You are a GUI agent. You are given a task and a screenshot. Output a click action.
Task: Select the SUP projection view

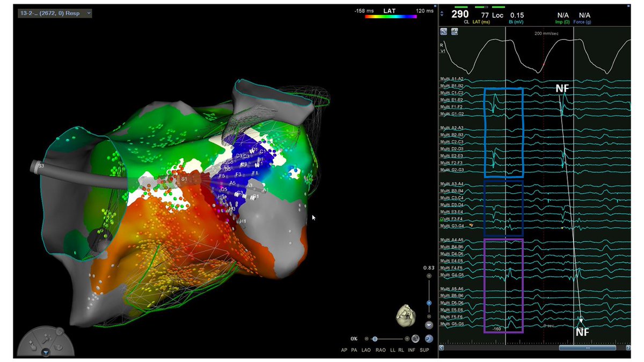point(424,350)
